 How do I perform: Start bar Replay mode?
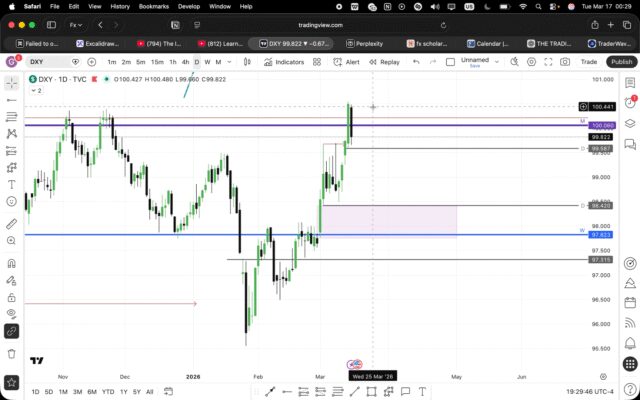click(x=384, y=62)
